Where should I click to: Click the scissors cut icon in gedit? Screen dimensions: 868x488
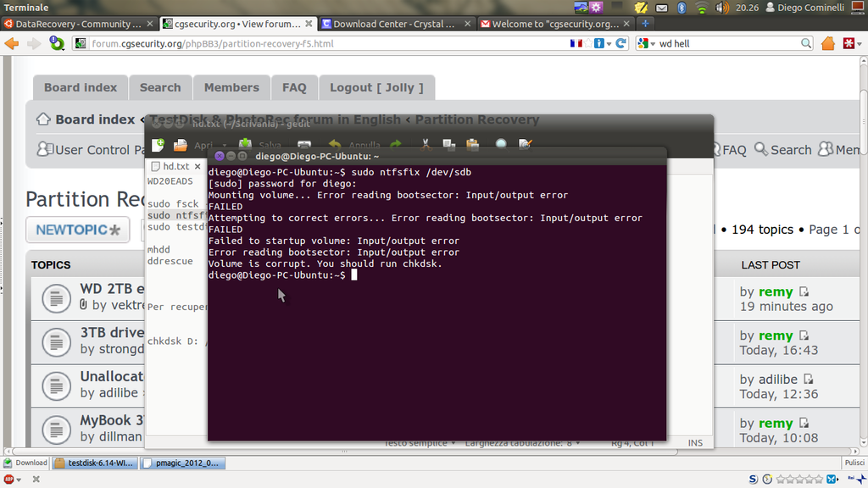coord(426,146)
